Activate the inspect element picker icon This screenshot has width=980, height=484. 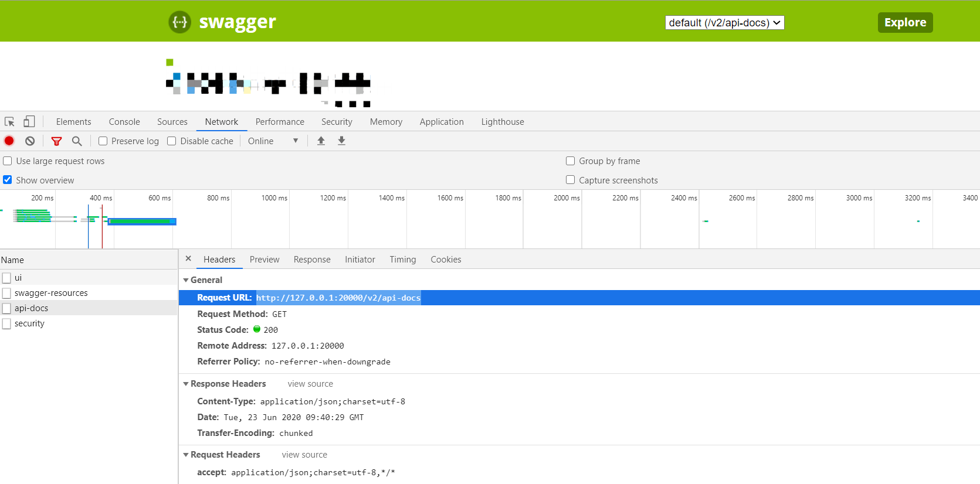(x=9, y=122)
